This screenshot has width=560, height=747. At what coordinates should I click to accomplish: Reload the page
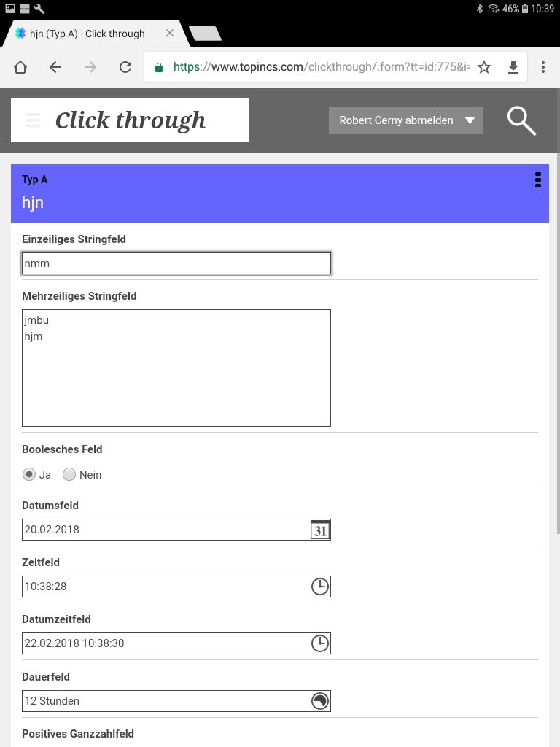pos(125,67)
